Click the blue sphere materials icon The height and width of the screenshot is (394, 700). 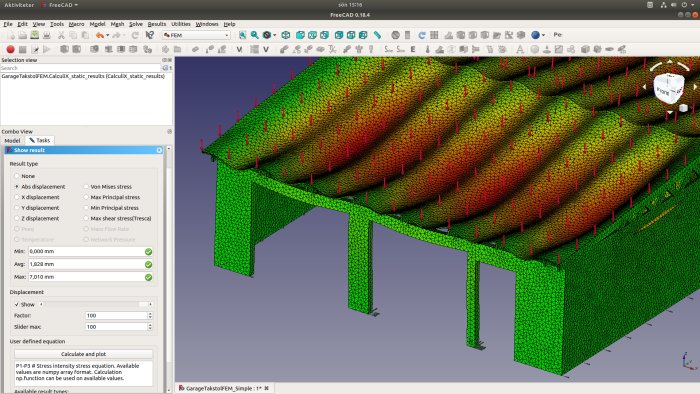536,35
